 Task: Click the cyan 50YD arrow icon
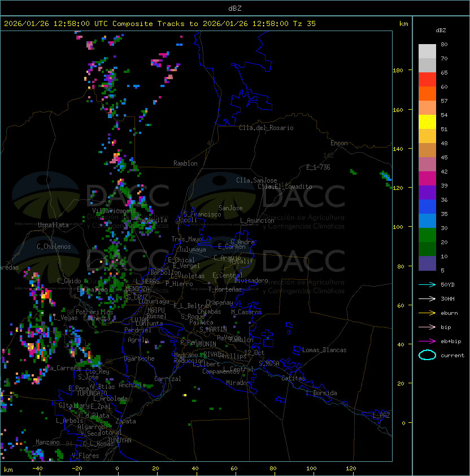427,284
